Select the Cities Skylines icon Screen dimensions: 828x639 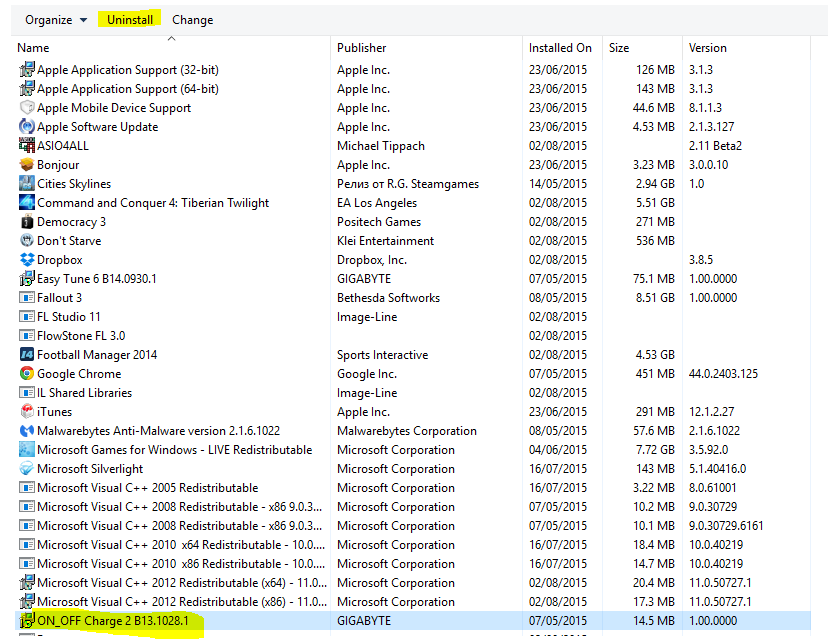click(x=27, y=184)
